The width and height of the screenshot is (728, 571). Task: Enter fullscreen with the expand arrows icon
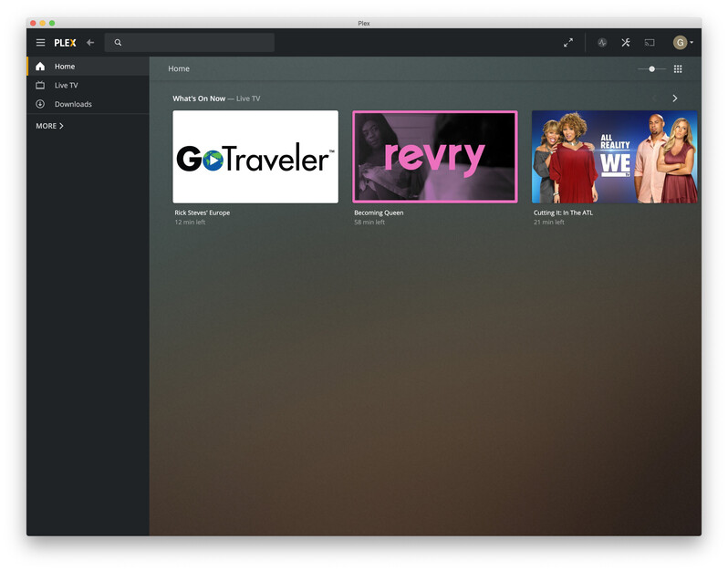(x=568, y=43)
